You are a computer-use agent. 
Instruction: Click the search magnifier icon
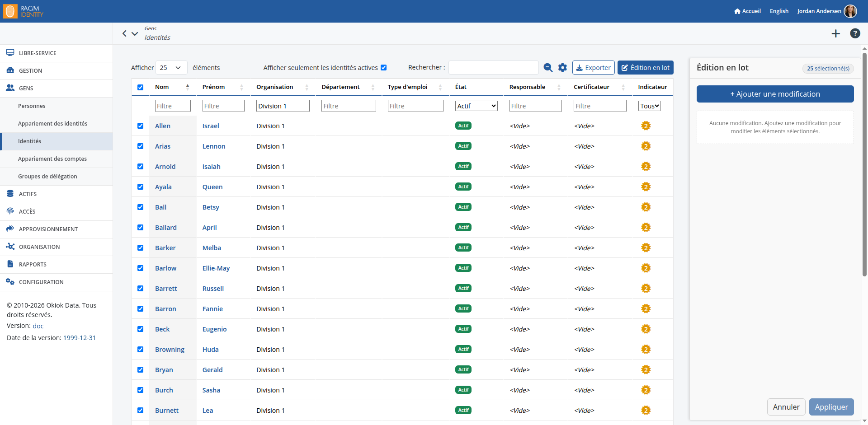pyautogui.click(x=548, y=68)
